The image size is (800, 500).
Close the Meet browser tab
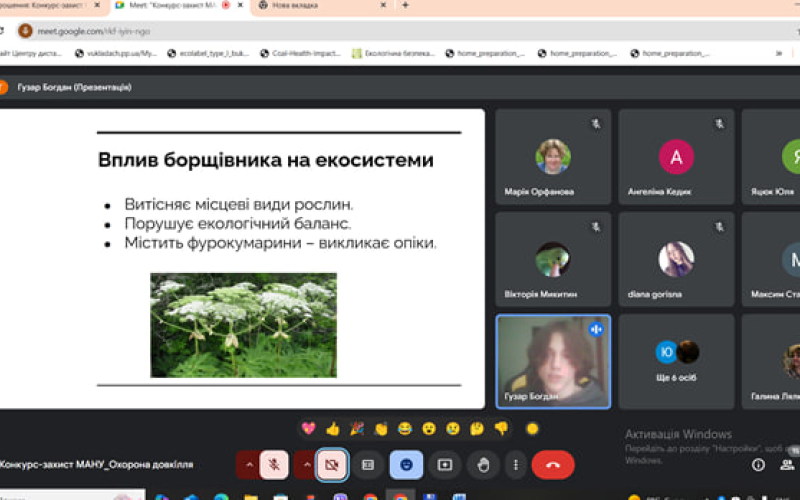240,5
